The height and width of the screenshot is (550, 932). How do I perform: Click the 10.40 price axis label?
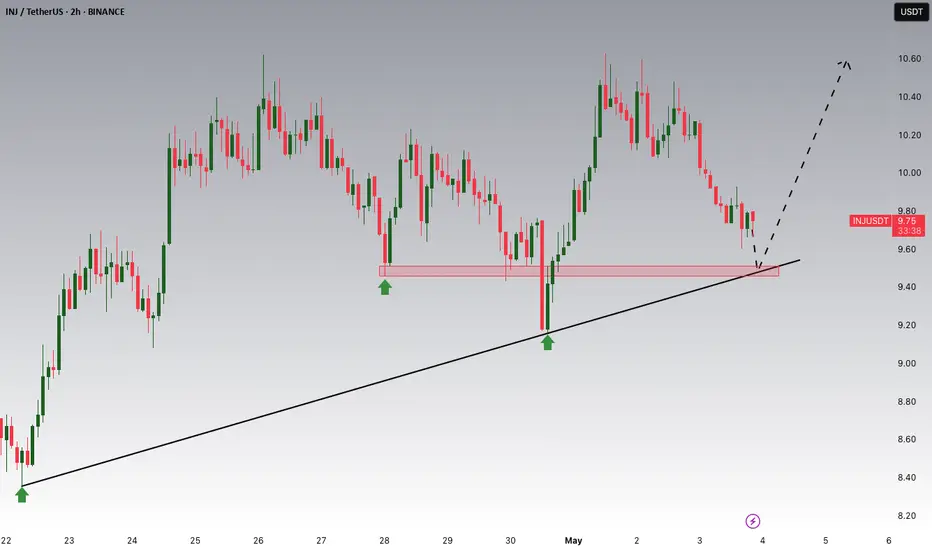click(909, 97)
